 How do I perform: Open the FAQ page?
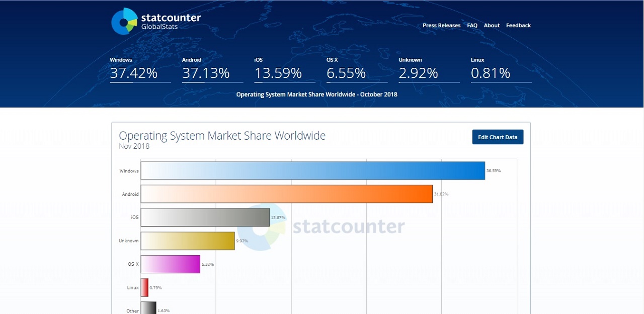point(472,26)
